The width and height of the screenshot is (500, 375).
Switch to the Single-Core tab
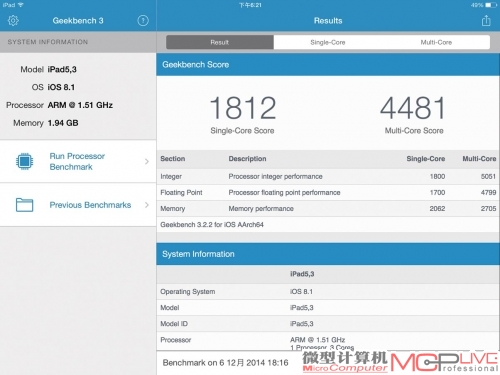point(328,42)
